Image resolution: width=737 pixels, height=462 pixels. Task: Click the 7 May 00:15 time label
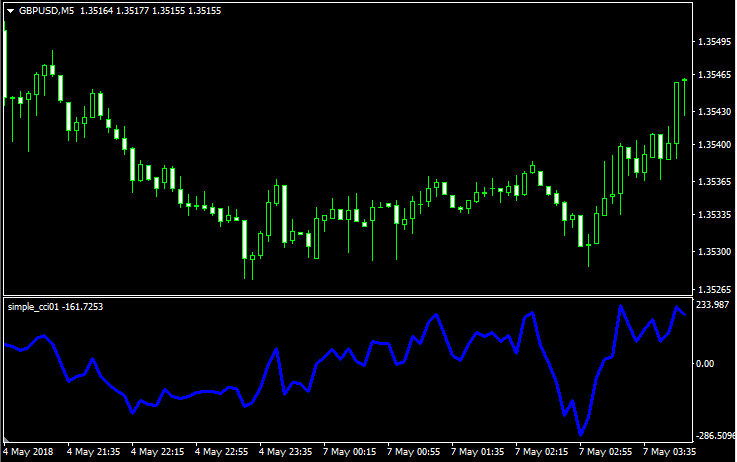coord(350,451)
